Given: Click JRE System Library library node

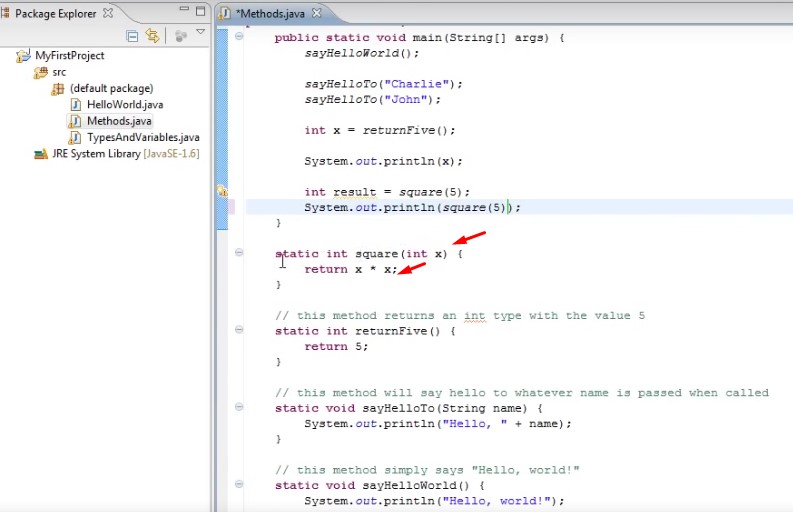Looking at the screenshot, I should (x=96, y=154).
